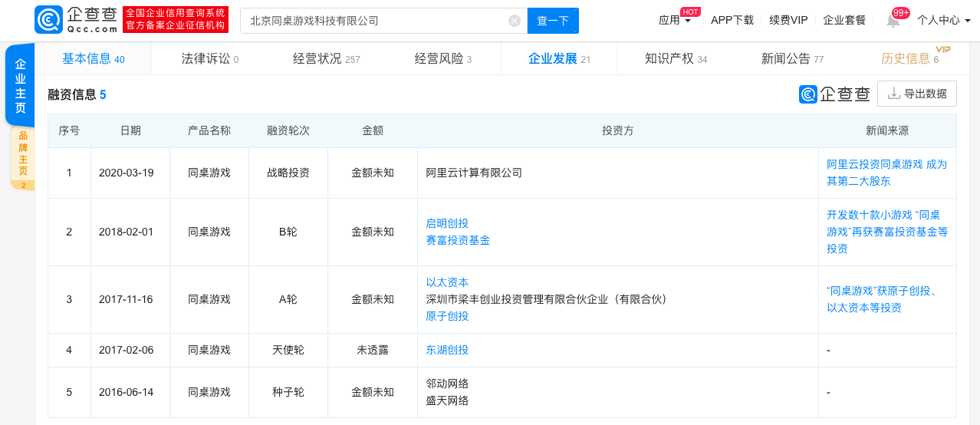The width and height of the screenshot is (980, 425).
Task: Switch to 基本信息 tab
Action: pyautogui.click(x=94, y=59)
